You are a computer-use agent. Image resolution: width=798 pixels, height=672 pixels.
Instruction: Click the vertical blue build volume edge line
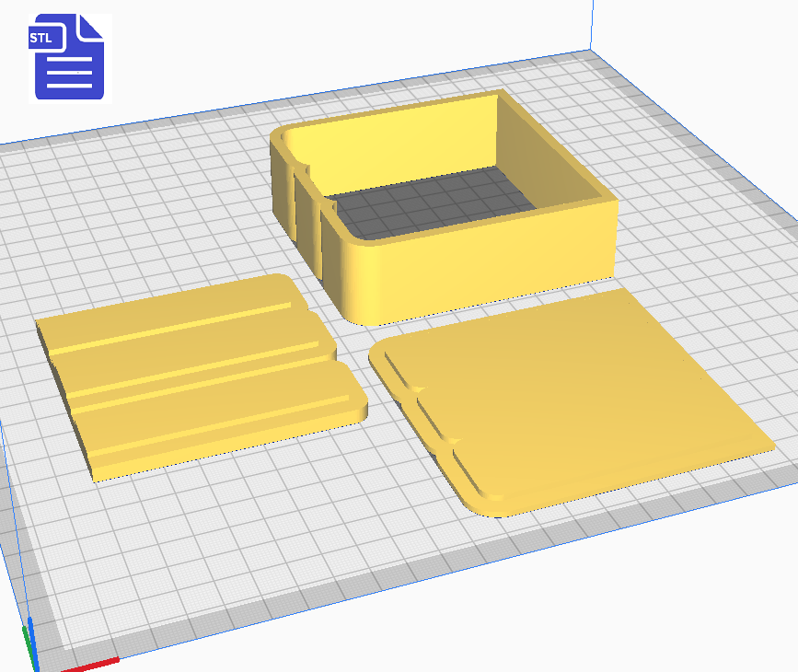(x=589, y=23)
